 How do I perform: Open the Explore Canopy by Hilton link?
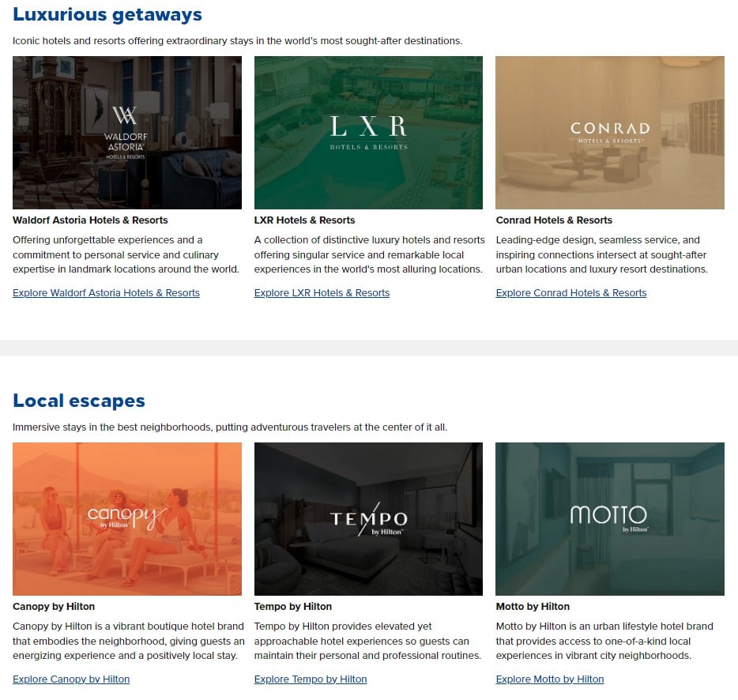[x=71, y=679]
